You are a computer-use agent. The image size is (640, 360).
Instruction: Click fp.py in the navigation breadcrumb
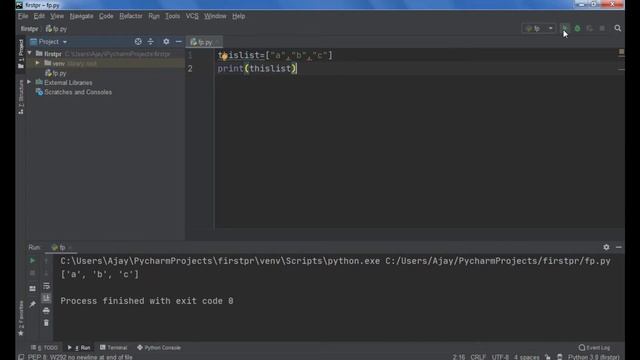[56, 29]
